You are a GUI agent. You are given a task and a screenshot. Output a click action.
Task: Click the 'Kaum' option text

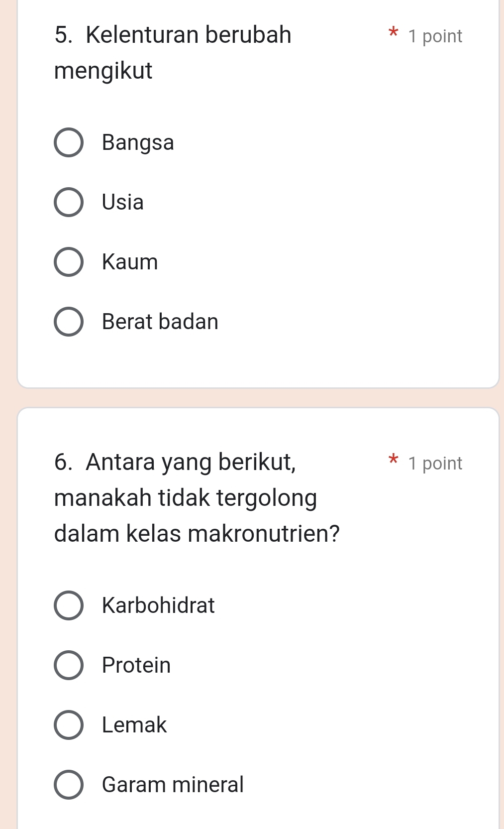click(x=130, y=262)
